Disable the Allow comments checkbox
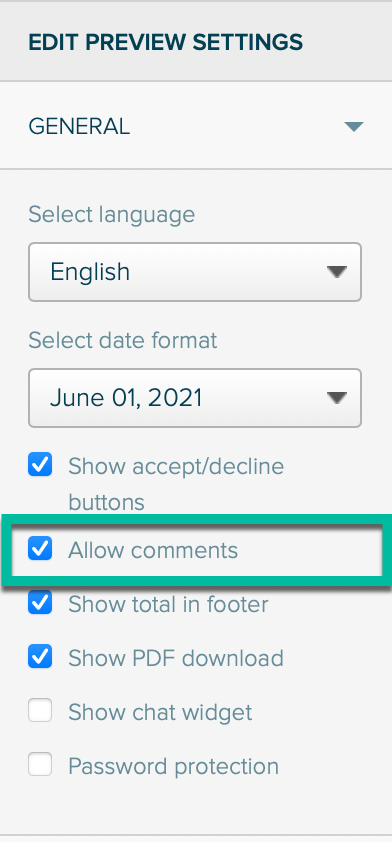392x842 pixels. (40, 549)
